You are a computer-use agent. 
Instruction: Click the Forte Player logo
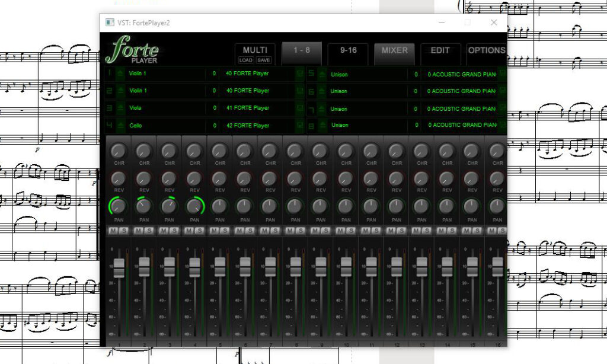pos(132,50)
